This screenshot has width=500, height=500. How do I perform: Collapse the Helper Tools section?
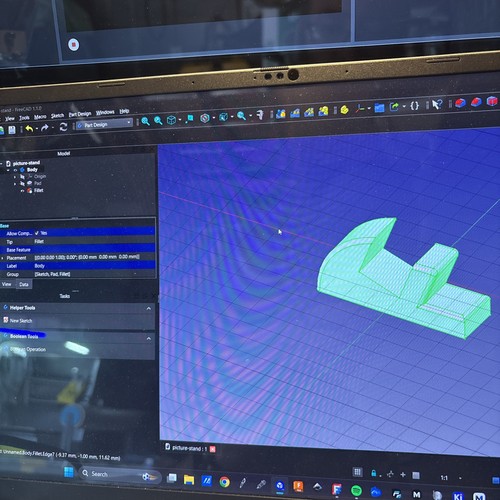tap(149, 308)
